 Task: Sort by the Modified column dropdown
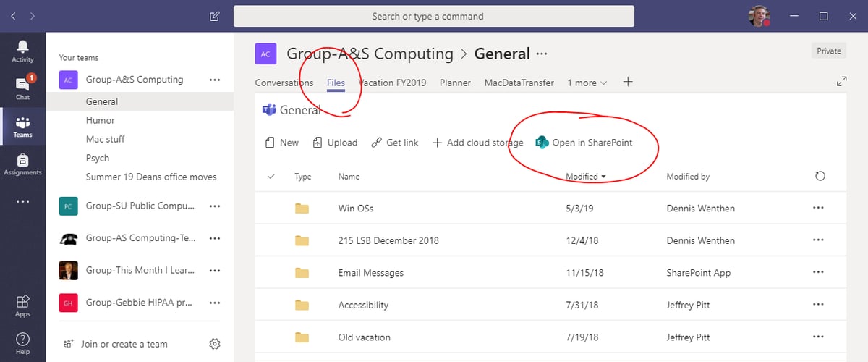pos(586,176)
